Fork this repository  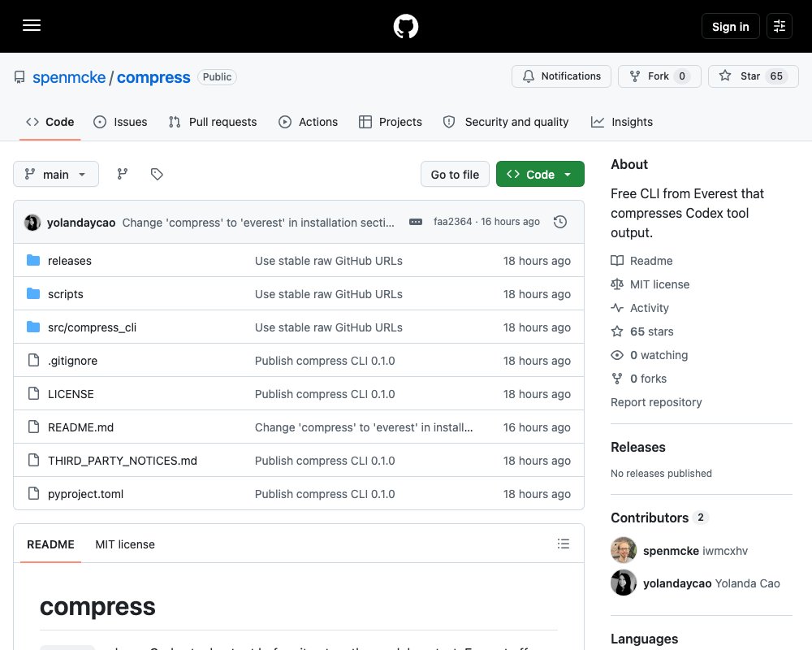tap(659, 76)
